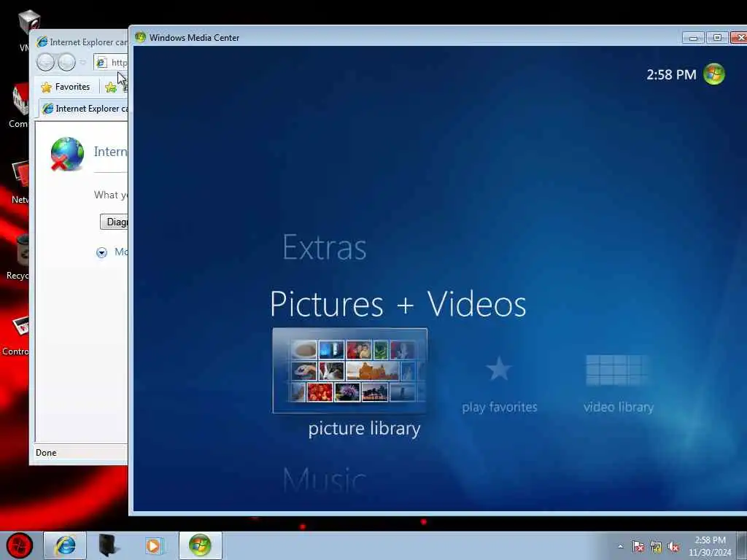The width and height of the screenshot is (747, 560).
Task: Click the Diagnose Connection Problems button
Action: [114, 222]
